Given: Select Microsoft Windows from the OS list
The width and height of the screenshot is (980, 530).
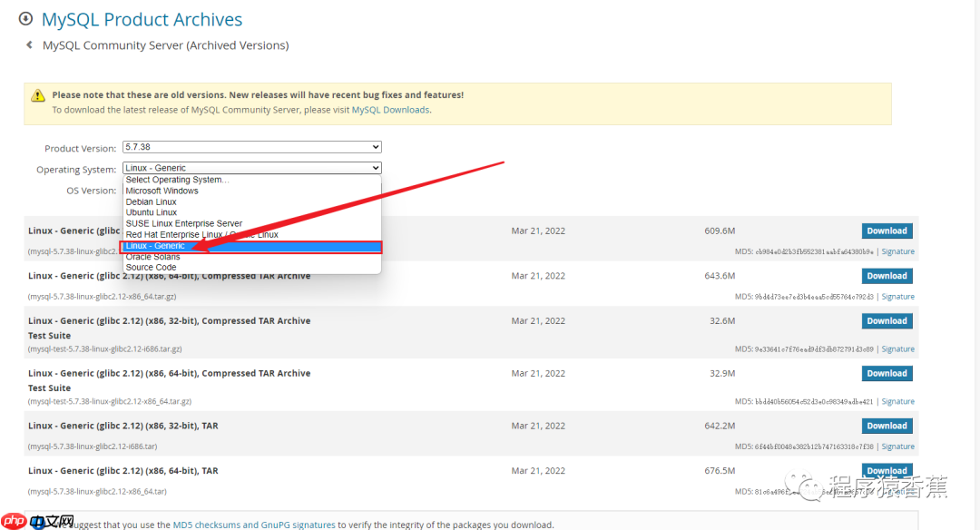Looking at the screenshot, I should 162,191.
